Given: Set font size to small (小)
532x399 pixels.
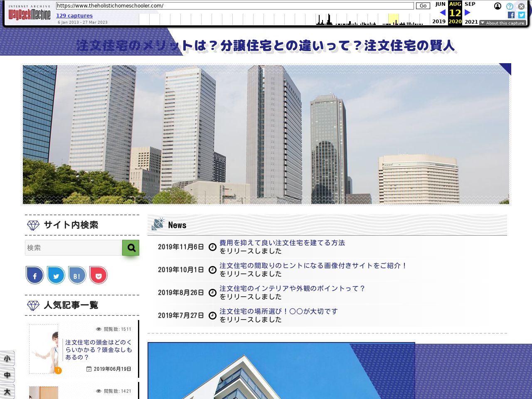Looking at the screenshot, I should tap(7, 359).
